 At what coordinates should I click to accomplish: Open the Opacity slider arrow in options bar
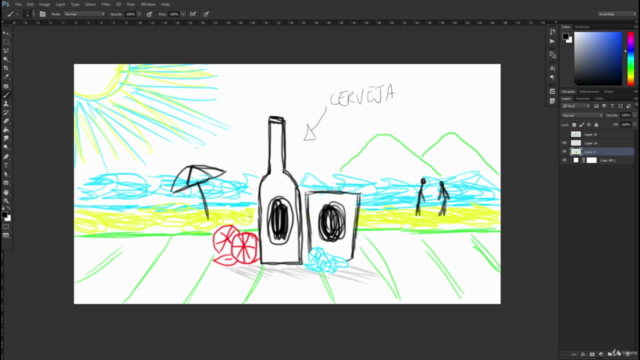[x=139, y=14]
